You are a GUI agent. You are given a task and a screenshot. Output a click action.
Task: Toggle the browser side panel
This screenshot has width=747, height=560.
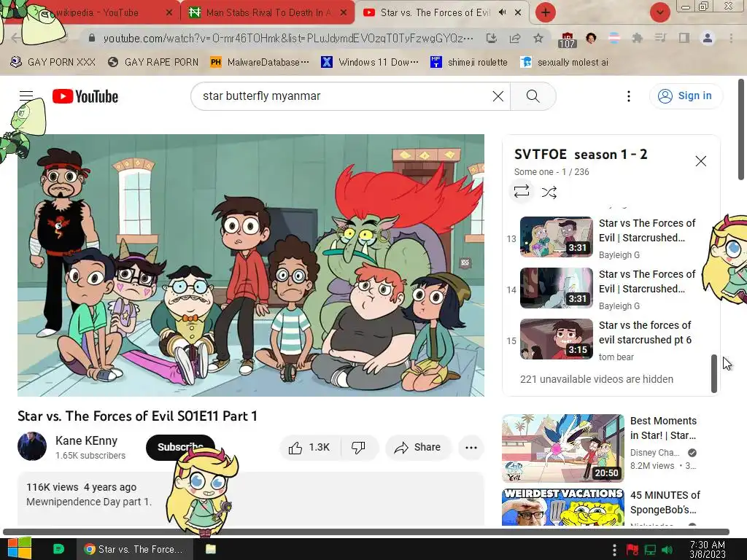(x=684, y=38)
